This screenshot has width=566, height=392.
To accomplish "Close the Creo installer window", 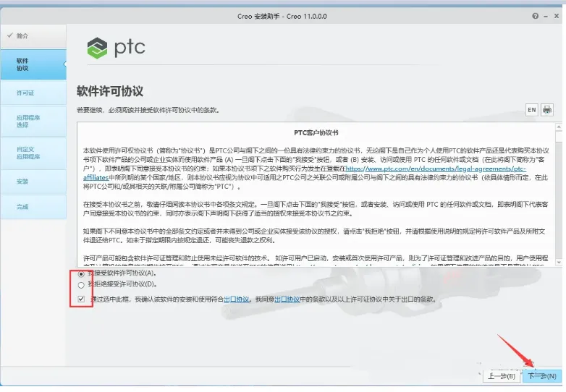I will pos(557,16).
